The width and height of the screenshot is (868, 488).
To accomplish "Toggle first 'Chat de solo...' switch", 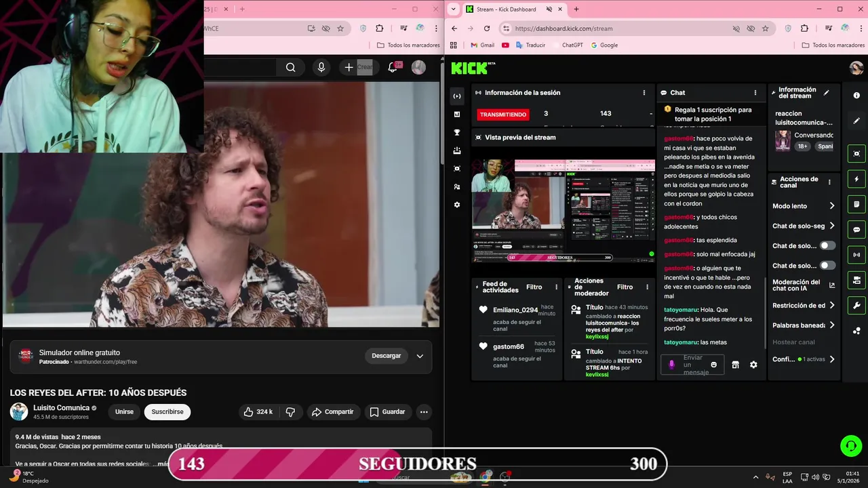I will (x=827, y=245).
